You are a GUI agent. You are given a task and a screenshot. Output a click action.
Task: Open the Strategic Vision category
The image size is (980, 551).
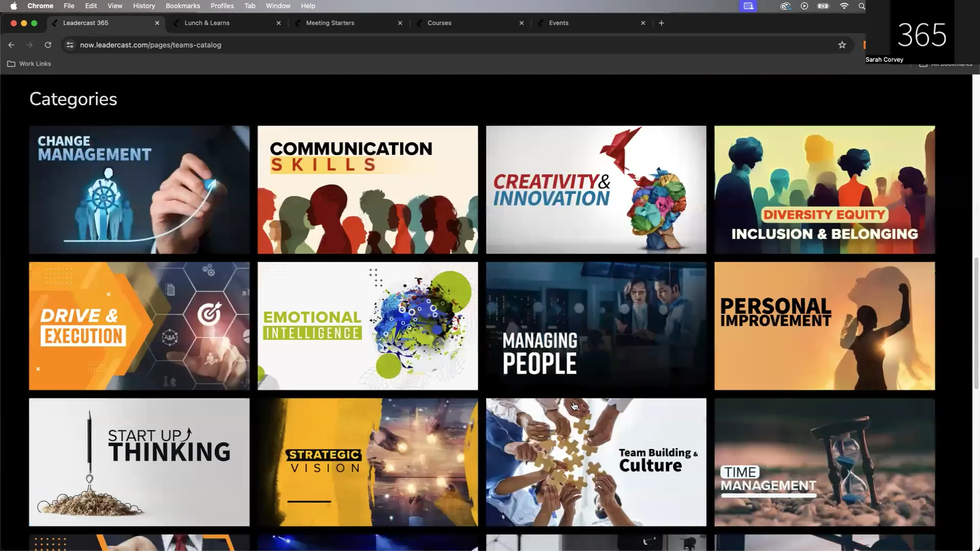point(368,462)
